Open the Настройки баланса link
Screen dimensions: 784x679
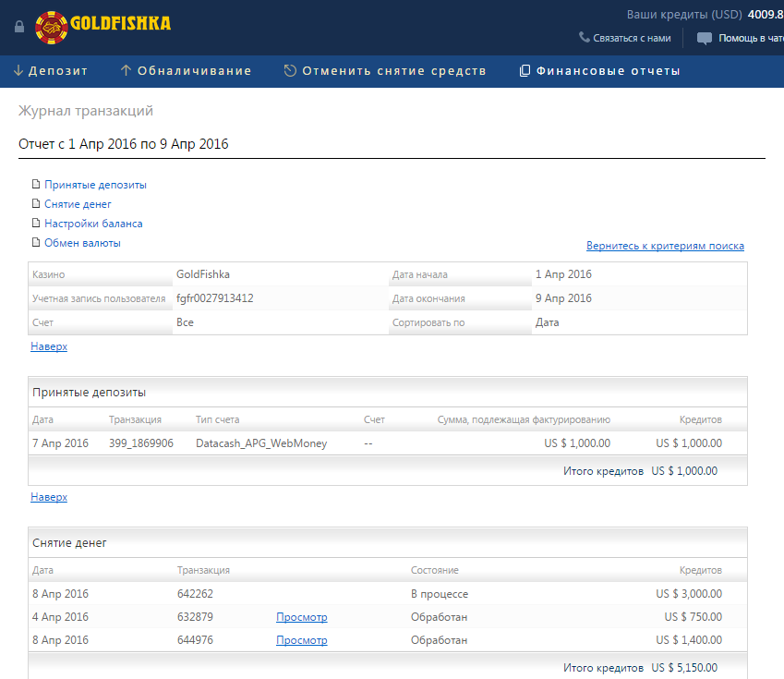tap(93, 224)
